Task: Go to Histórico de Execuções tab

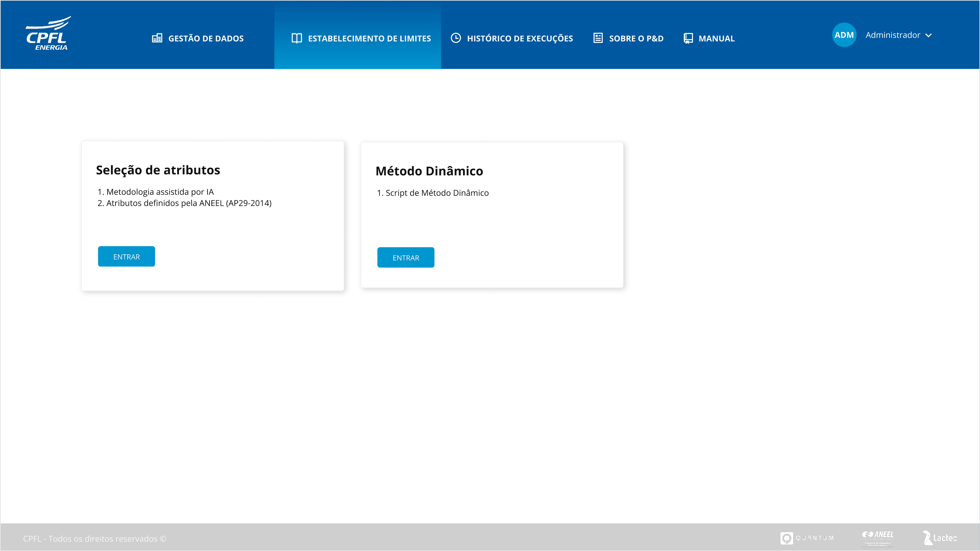Action: coord(520,38)
